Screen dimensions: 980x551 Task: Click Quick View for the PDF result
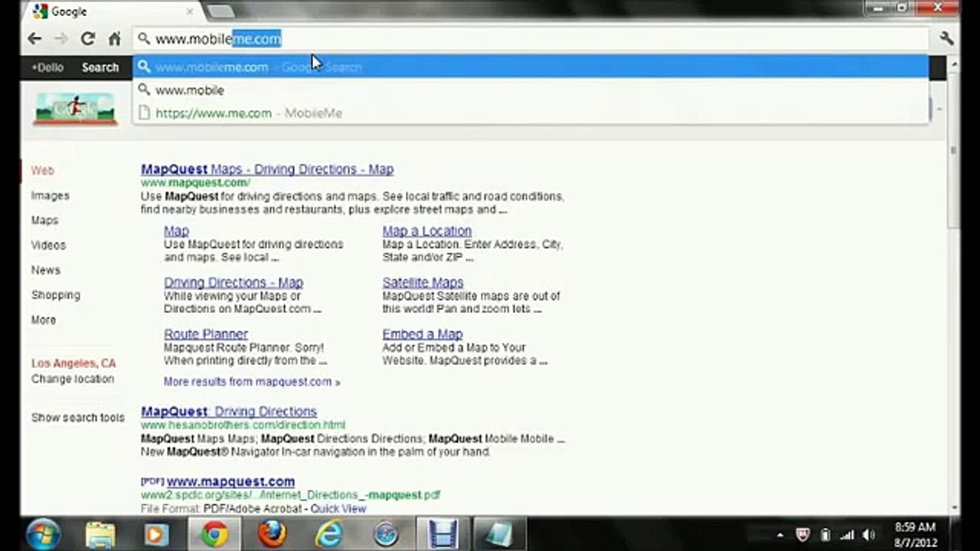pyautogui.click(x=338, y=508)
